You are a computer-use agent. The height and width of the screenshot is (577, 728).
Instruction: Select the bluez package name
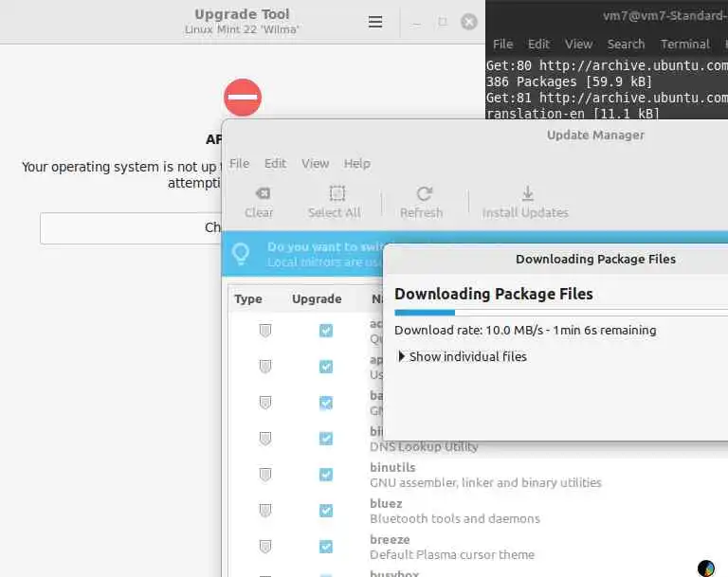[386, 504]
